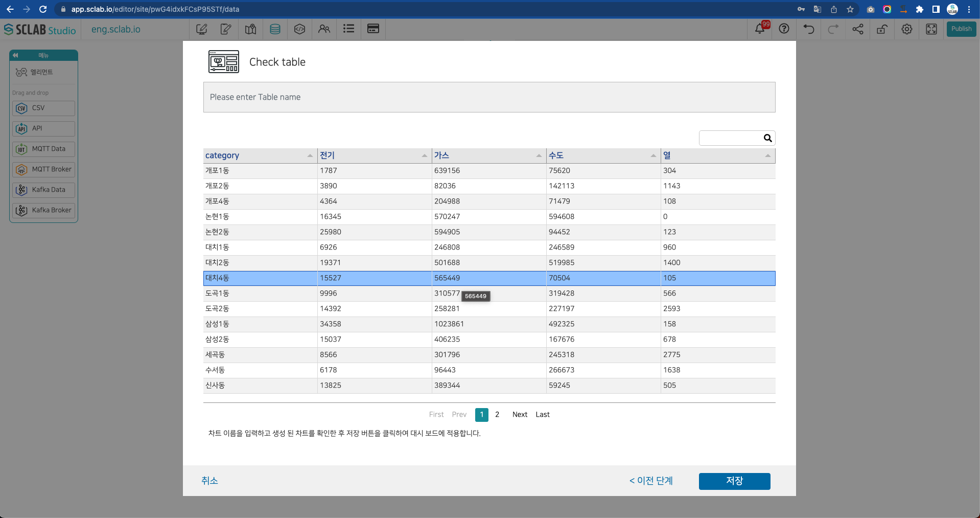
Task: Select the CSV data source
Action: coord(44,108)
